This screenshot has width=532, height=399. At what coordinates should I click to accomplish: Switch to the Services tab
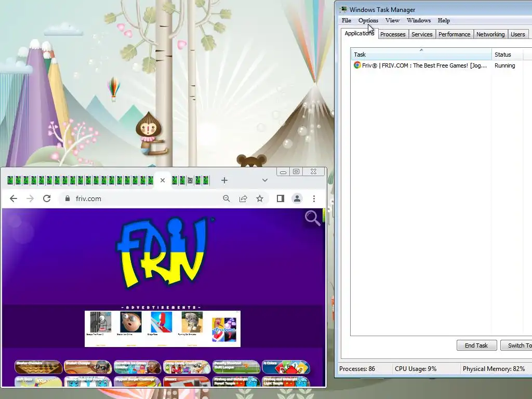[x=422, y=34]
